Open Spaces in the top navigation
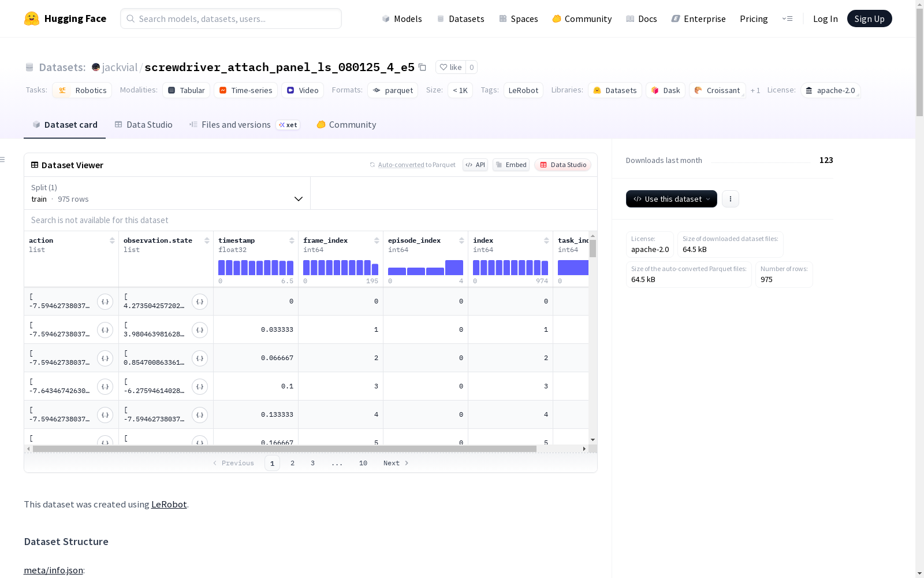The image size is (924, 578). pos(519,18)
